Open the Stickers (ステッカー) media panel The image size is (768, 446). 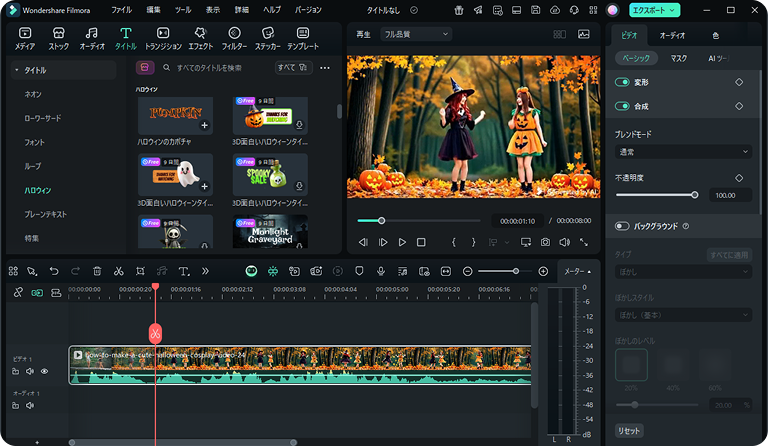266,39
